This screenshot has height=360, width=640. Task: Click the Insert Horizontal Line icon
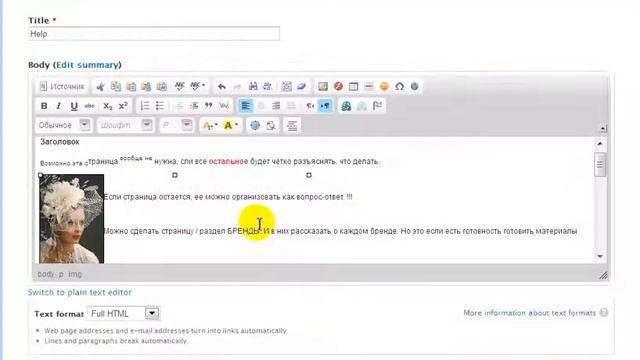[369, 86]
